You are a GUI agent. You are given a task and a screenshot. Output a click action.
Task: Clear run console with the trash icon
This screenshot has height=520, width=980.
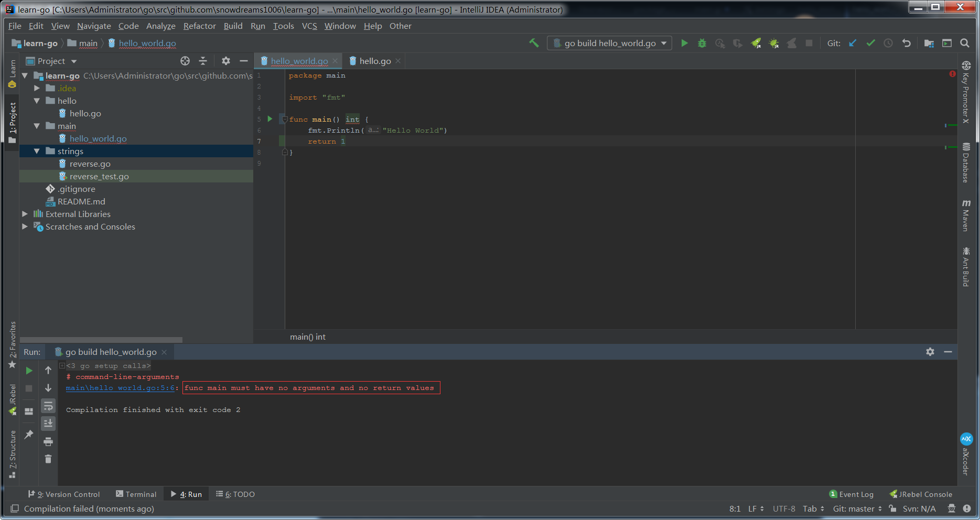(48, 459)
